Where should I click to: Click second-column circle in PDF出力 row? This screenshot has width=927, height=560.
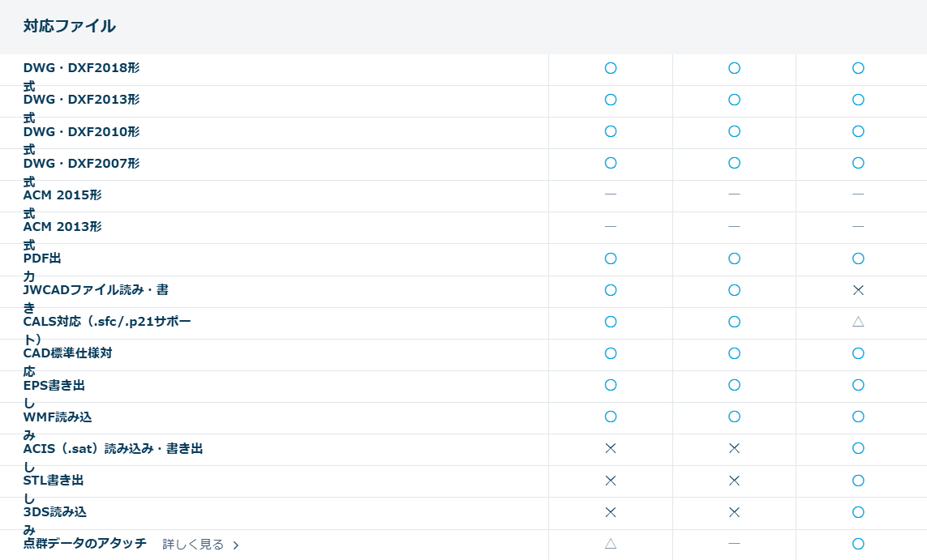(x=734, y=259)
